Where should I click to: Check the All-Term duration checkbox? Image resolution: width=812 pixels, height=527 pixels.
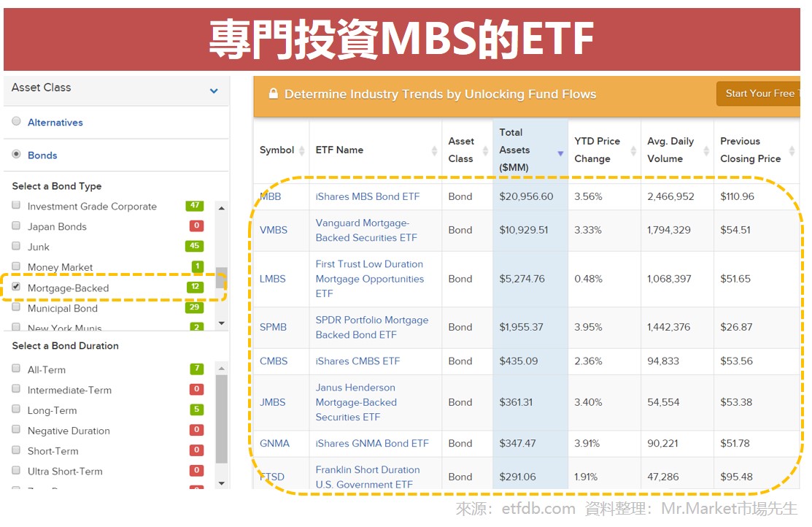(16, 368)
